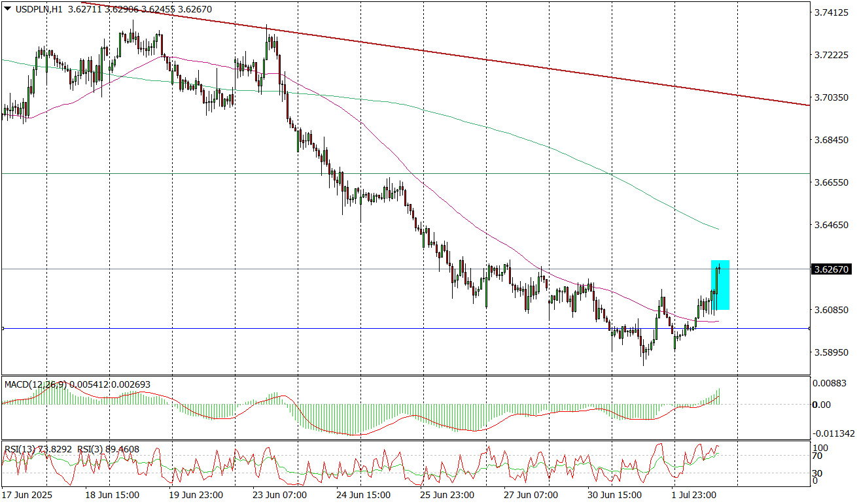
Task: Click the RSI(3) 89.4608 value label
Action: pos(109,450)
